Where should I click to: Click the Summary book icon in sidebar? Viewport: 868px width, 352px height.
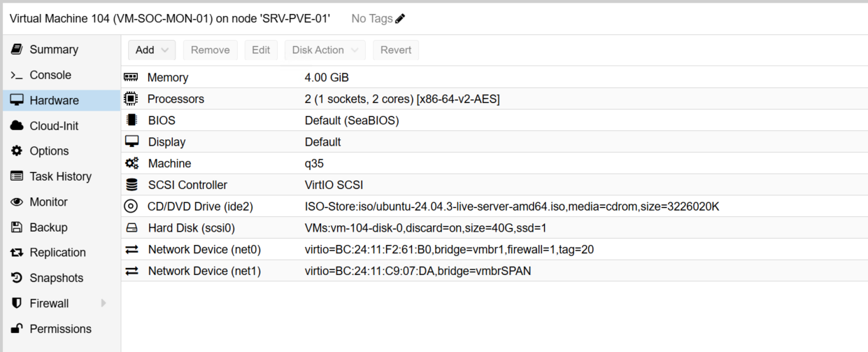[x=17, y=50]
